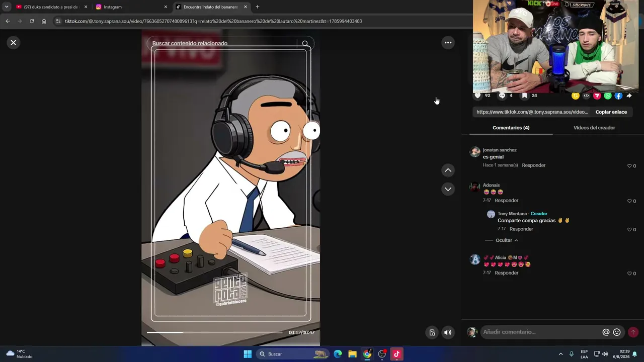Like Adonais's comment with the heart

[x=629, y=201]
